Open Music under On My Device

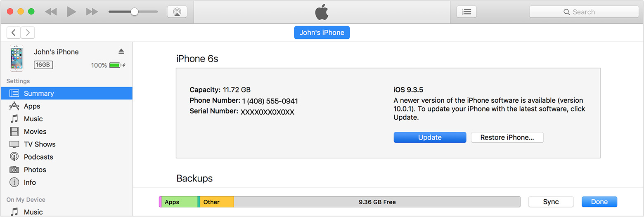click(x=66, y=212)
